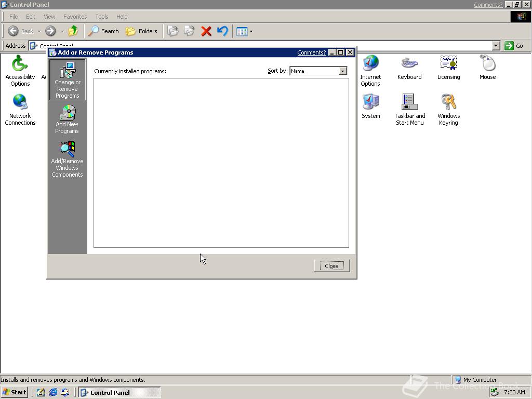Click the Forward arrow button

coord(50,31)
